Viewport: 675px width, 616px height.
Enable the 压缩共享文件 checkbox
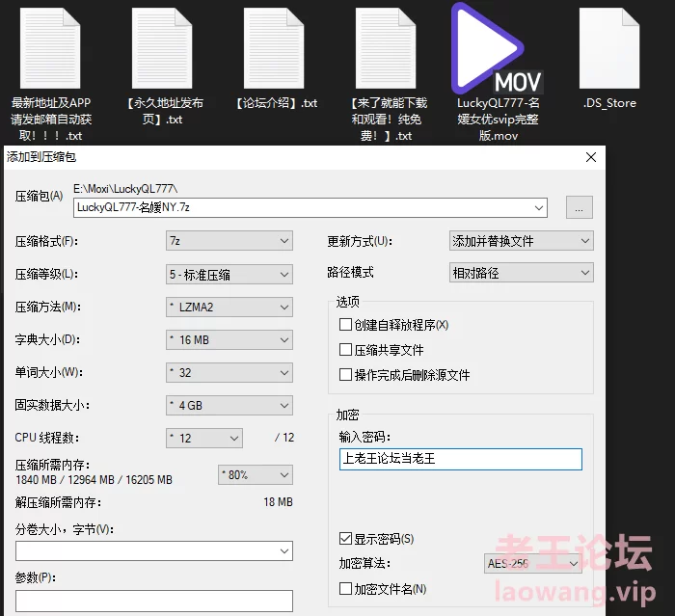(345, 350)
